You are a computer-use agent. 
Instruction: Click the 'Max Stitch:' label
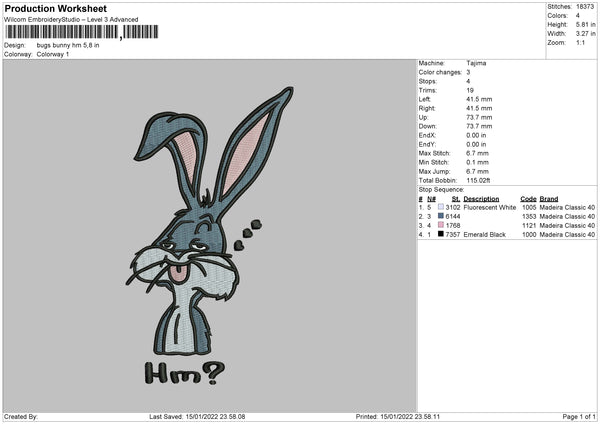[x=434, y=153]
